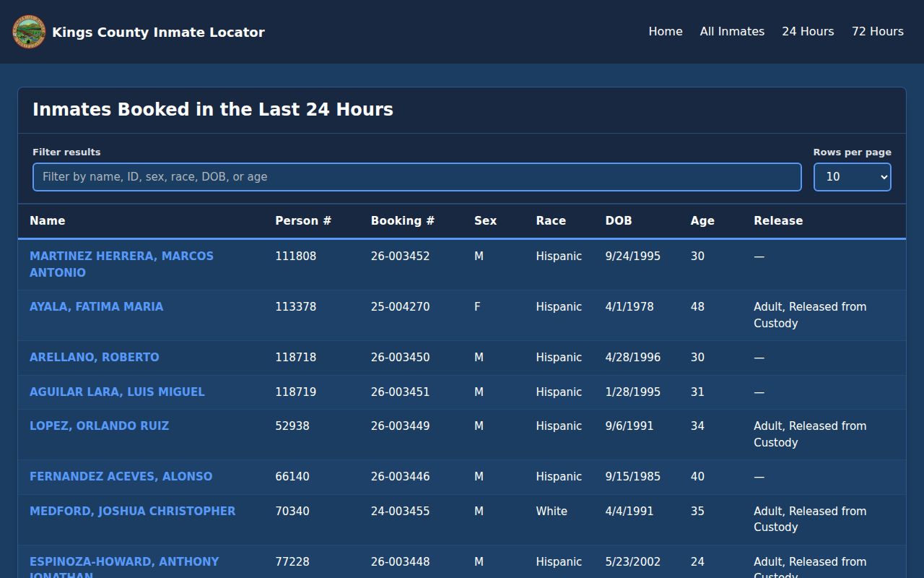Click date of birth 5/23/2002
Viewport: 924px width, 578px height.
point(632,562)
